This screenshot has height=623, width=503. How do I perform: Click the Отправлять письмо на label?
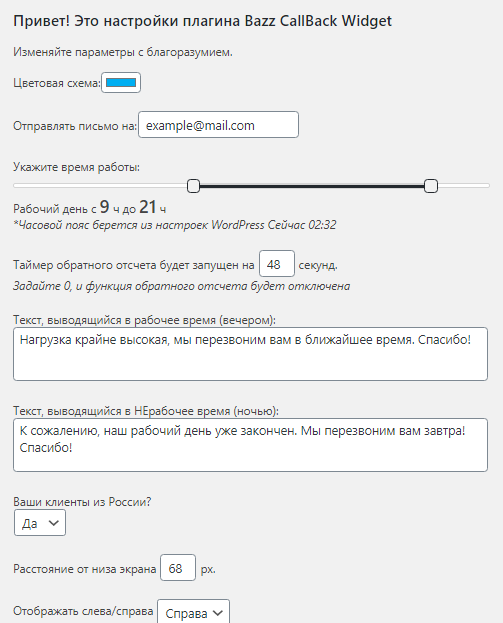[75, 126]
